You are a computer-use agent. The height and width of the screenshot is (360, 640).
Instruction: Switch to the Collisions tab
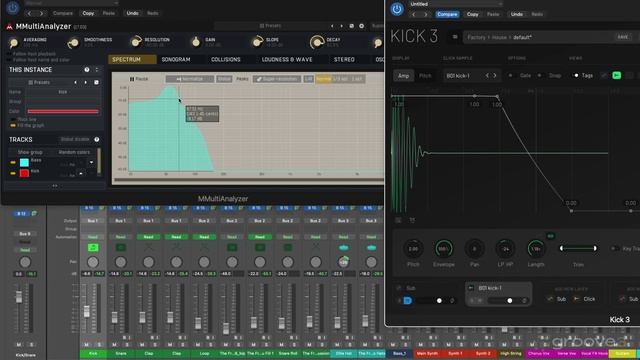[x=226, y=60]
